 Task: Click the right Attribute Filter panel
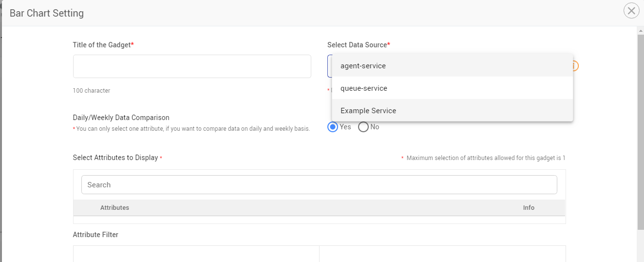click(442, 254)
